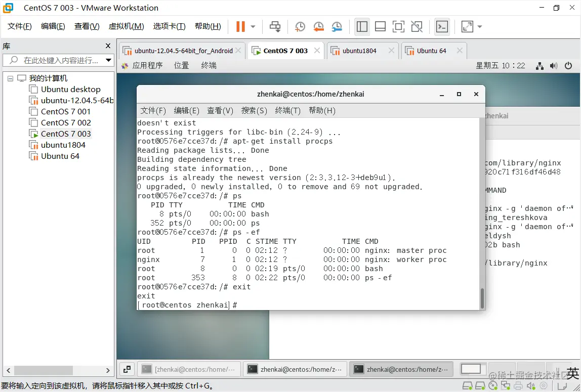Select ubuntu1804 in the library tree

click(x=57, y=145)
